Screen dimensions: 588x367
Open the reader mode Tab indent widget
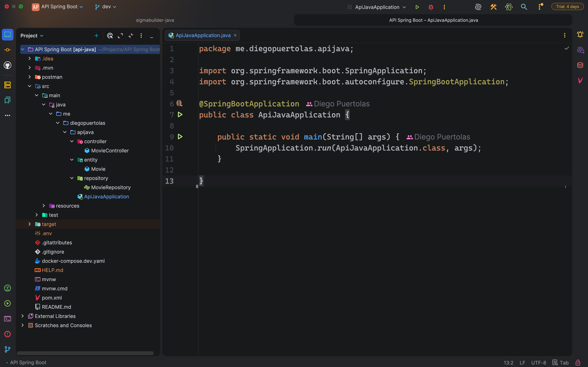(561, 363)
